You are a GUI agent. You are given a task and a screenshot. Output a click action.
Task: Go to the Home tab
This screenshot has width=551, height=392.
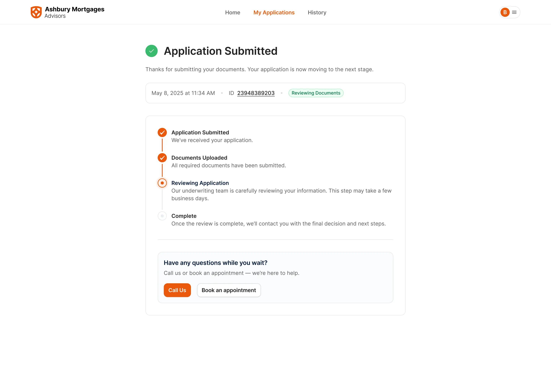[x=233, y=13]
